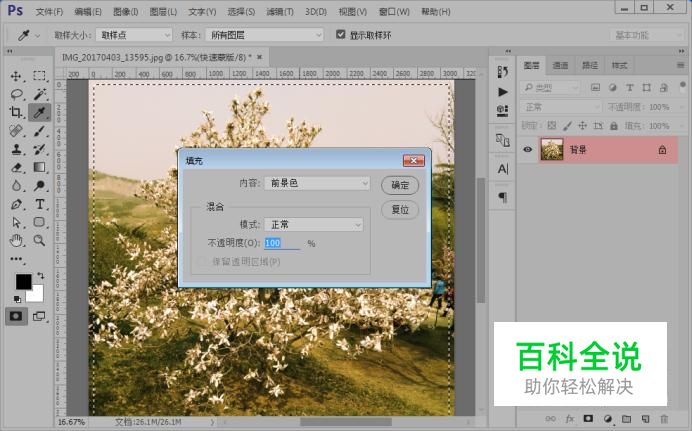The width and height of the screenshot is (692, 431).
Task: Open the 滤镜(T) menu
Action: (x=280, y=12)
